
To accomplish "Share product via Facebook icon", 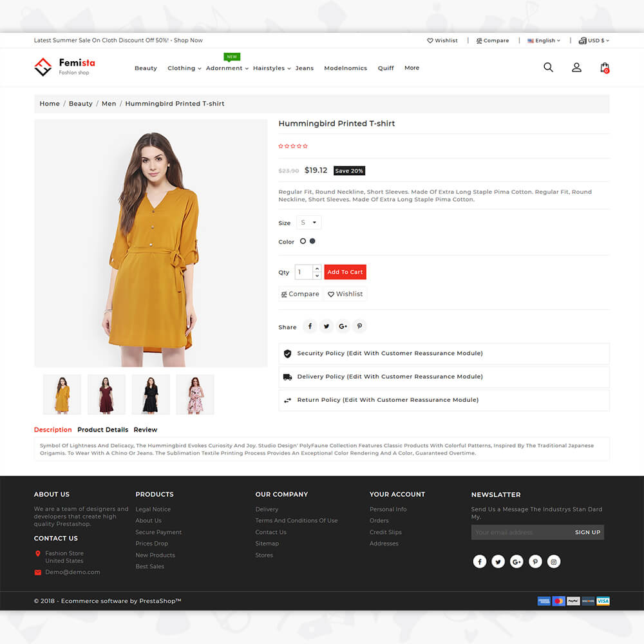I will (x=310, y=327).
